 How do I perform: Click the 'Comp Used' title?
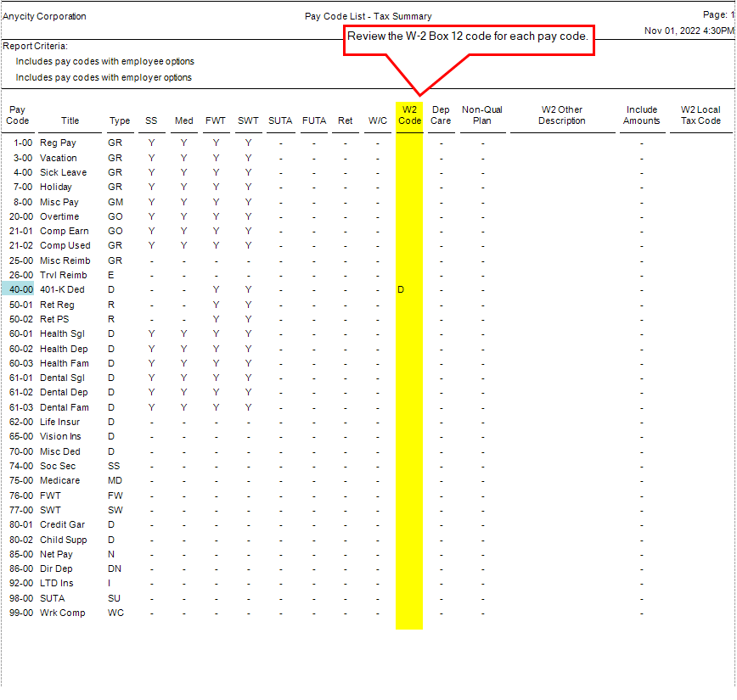tap(65, 246)
